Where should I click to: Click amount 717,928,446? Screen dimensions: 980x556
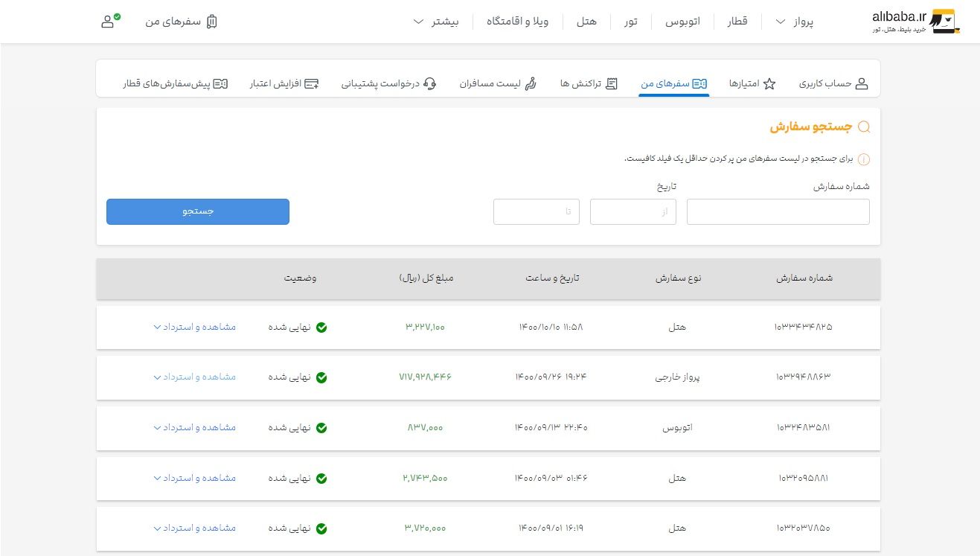click(426, 377)
